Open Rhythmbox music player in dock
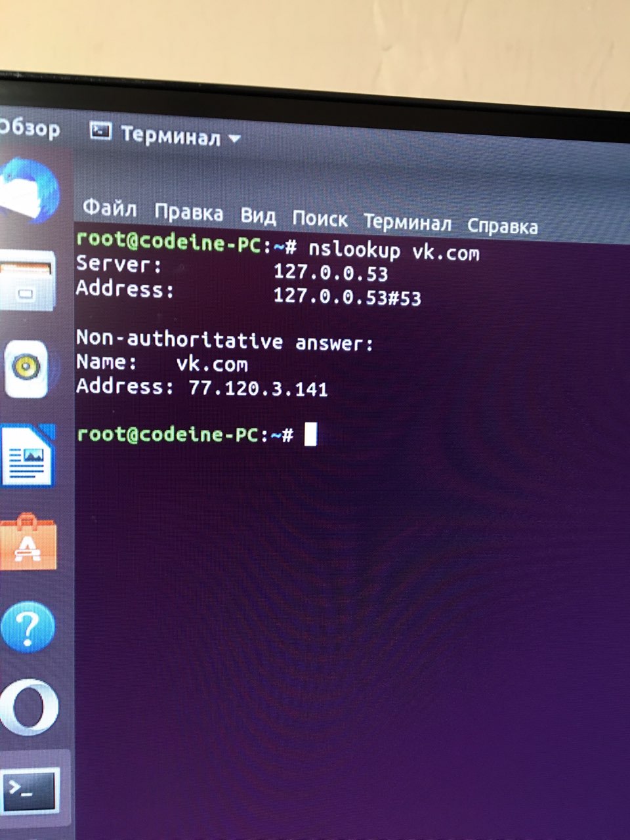630x840 pixels. pos(27,369)
